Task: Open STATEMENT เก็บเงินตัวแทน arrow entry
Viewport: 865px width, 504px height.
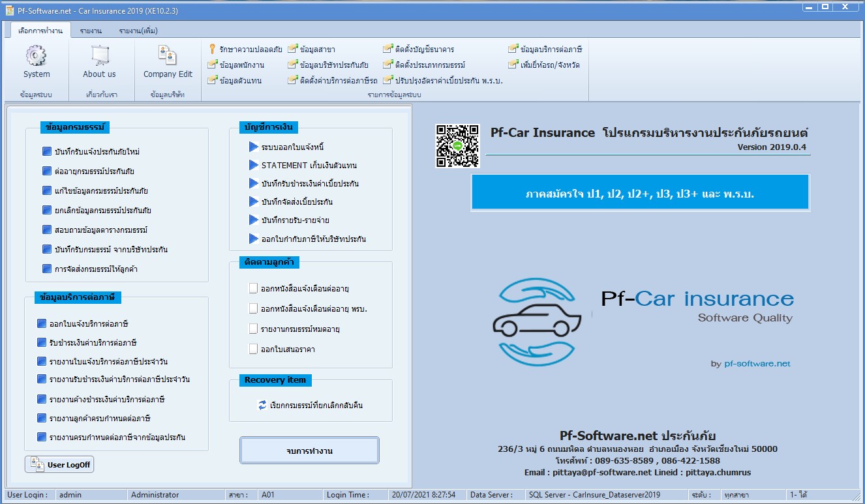Action: (x=303, y=165)
